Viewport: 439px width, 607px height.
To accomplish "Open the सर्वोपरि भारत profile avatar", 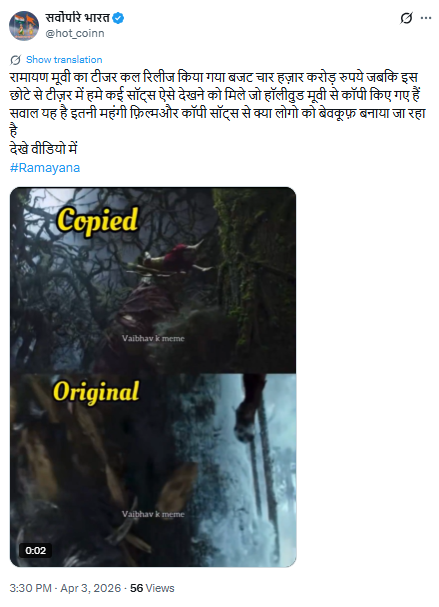I will tap(24, 26).
